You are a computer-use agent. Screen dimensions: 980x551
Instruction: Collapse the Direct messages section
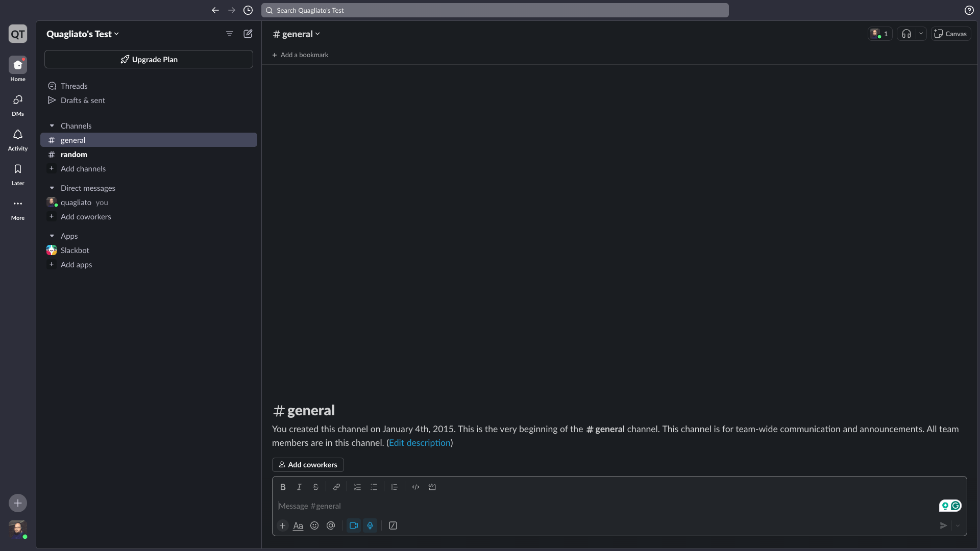tap(52, 188)
